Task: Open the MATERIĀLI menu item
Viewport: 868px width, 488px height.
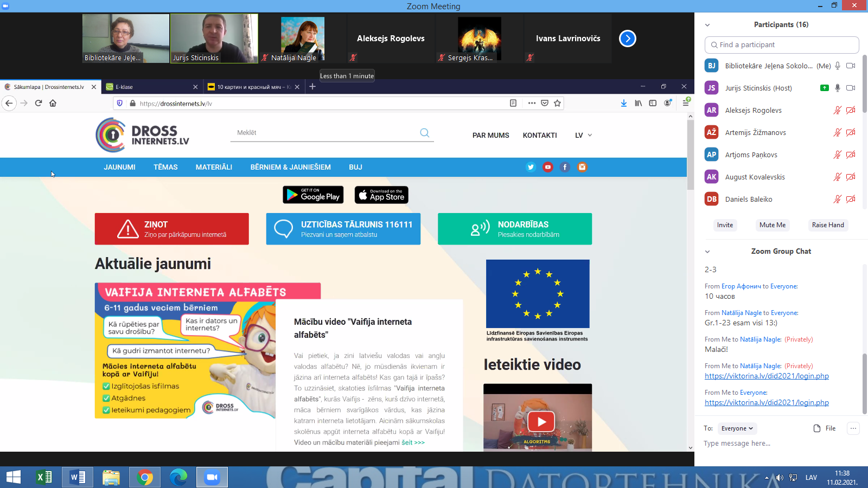Action: click(214, 167)
